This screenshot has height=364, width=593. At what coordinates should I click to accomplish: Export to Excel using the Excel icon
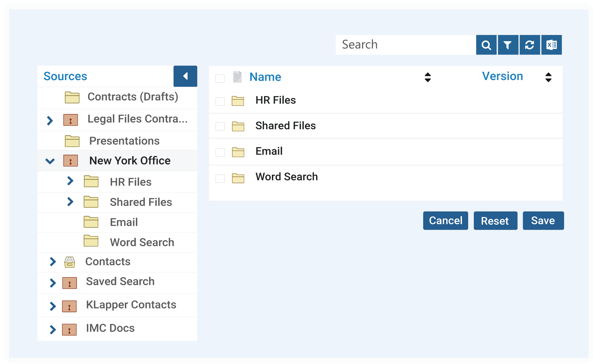(x=551, y=45)
